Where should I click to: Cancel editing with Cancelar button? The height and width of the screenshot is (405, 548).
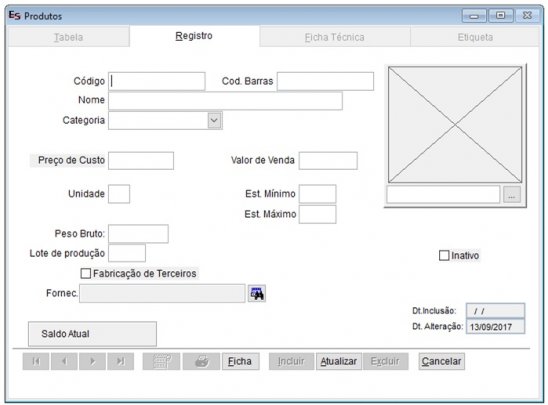click(441, 361)
